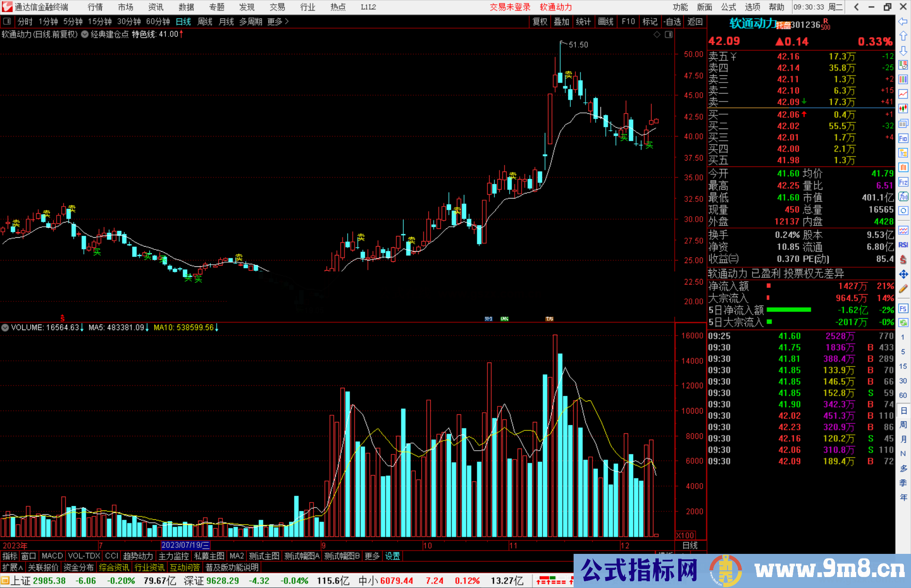Image resolution: width=911 pixels, height=588 pixels.
Task: Toggle the indicator circle beside 经典建仓点
Action: pyautogui.click(x=85, y=35)
